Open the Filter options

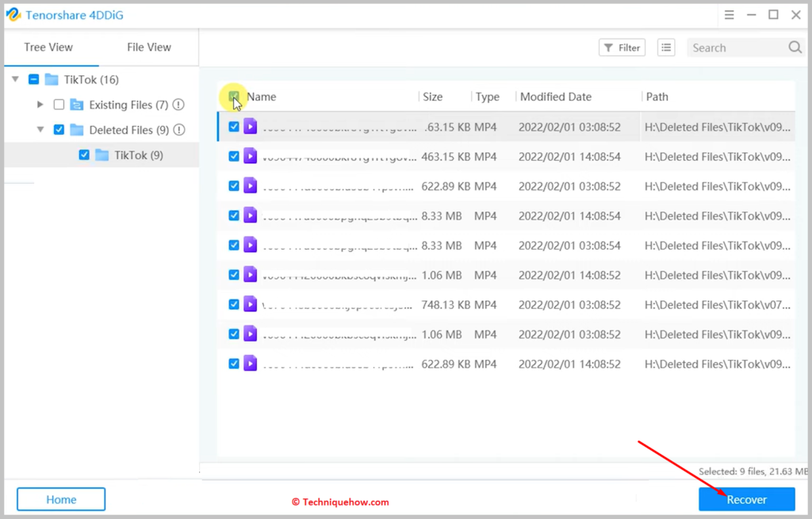[622, 48]
